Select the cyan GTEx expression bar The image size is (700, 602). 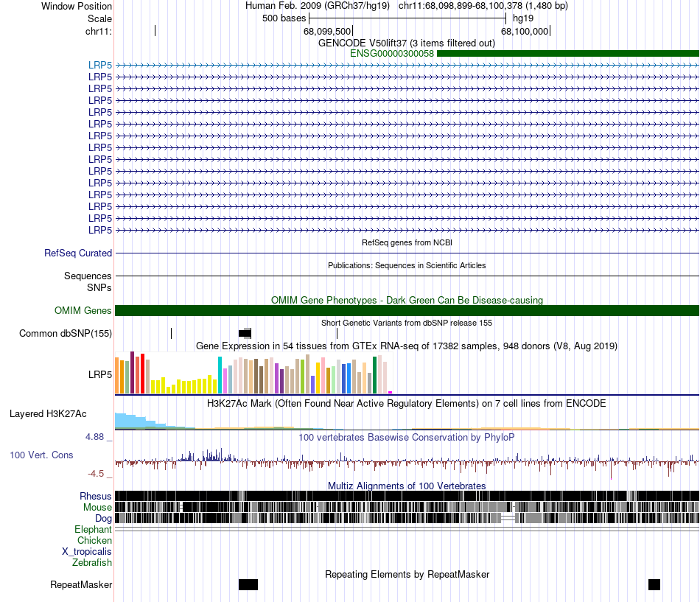220,375
